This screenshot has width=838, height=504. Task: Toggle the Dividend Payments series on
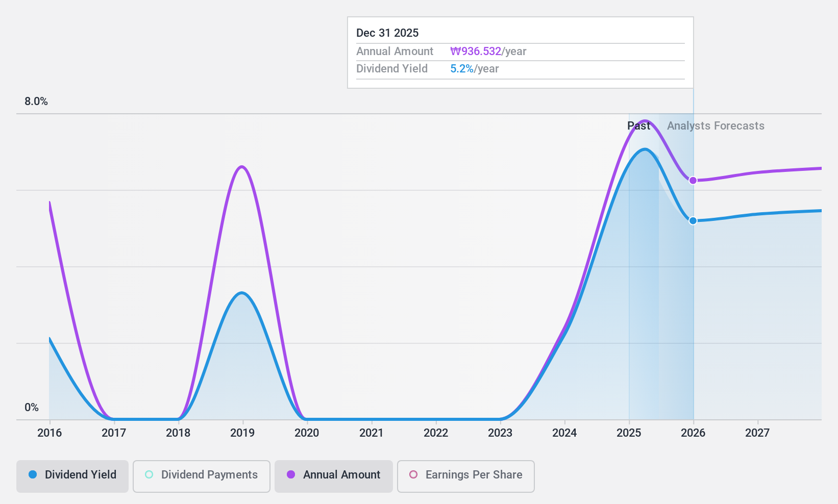point(202,476)
